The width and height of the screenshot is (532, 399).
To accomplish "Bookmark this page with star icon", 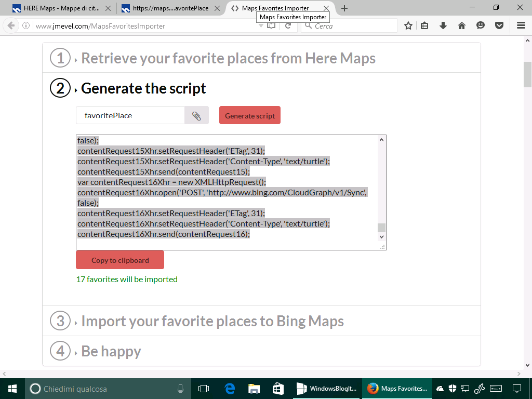I will tap(408, 26).
